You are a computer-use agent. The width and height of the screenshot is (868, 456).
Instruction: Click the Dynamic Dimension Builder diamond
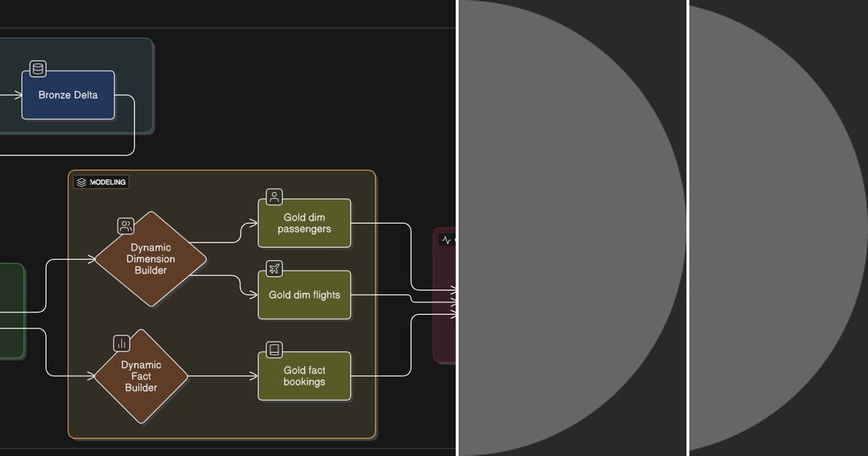click(x=150, y=259)
